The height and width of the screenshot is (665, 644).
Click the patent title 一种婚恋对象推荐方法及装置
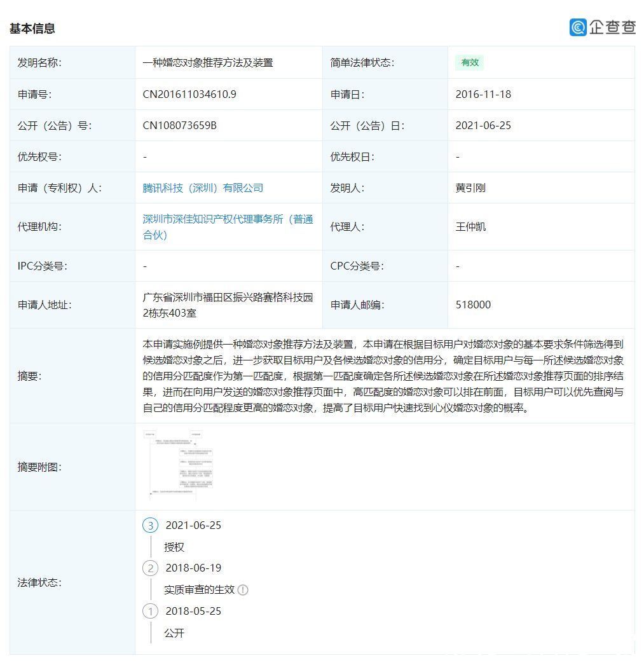pyautogui.click(x=208, y=63)
